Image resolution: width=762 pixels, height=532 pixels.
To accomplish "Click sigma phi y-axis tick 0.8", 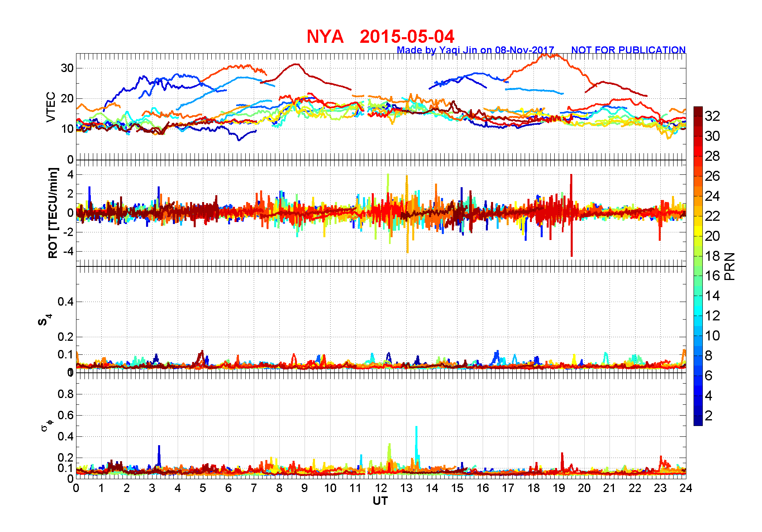I will coord(66,394).
